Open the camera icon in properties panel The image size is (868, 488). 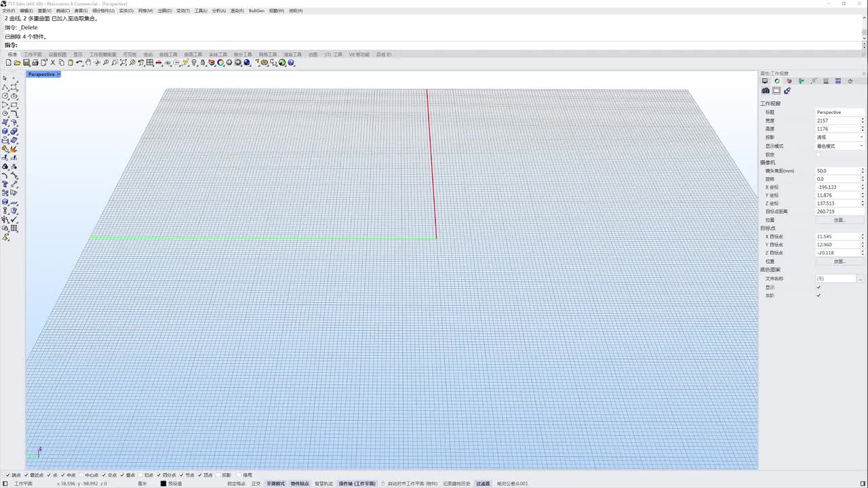click(x=766, y=91)
